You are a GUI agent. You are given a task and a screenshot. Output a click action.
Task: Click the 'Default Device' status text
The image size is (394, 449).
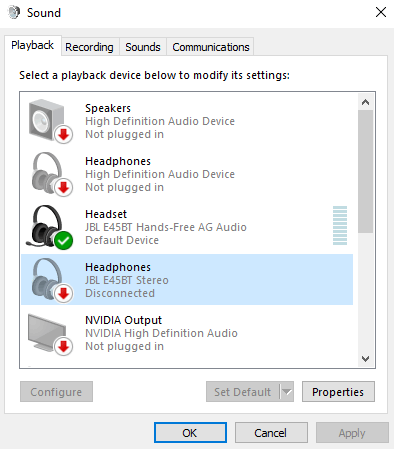tap(122, 240)
